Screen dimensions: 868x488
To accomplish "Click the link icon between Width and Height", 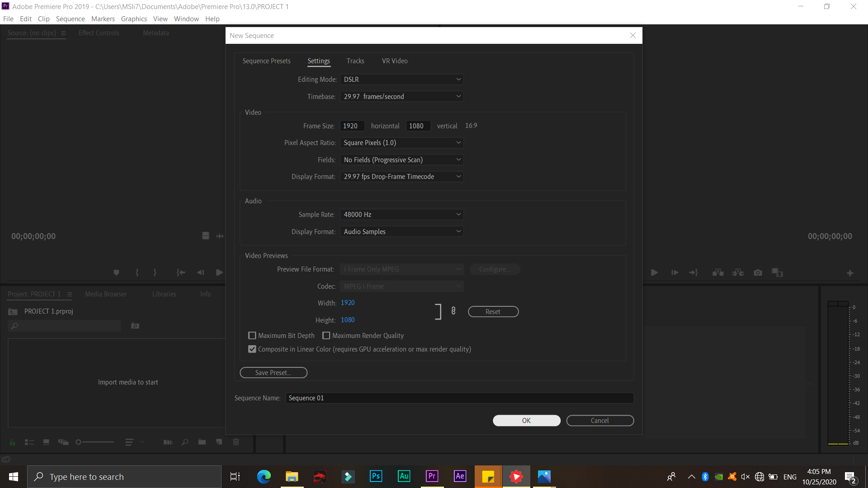I will pos(453,311).
